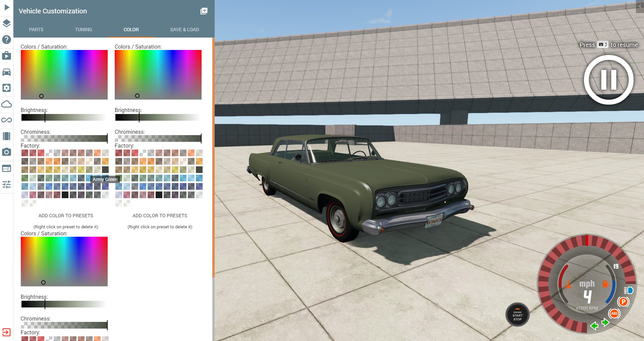This screenshot has width=644, height=341.
Task: Click the left green turn signal arrow
Action: [594, 326]
